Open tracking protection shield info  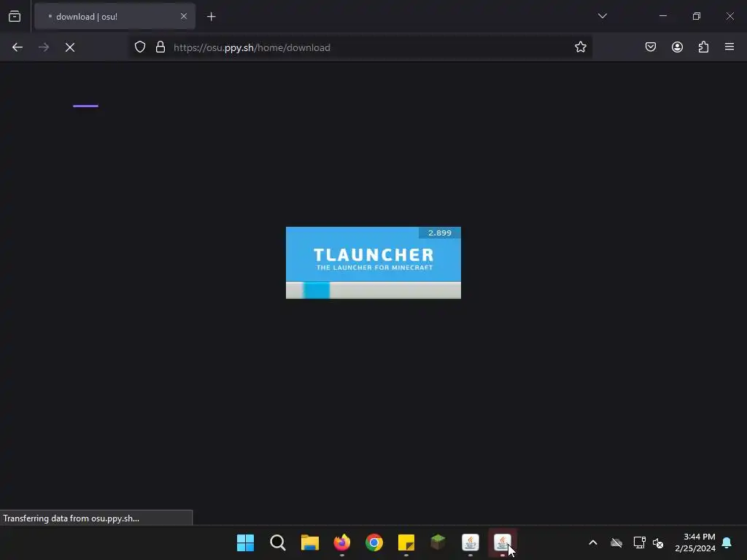[139, 47]
